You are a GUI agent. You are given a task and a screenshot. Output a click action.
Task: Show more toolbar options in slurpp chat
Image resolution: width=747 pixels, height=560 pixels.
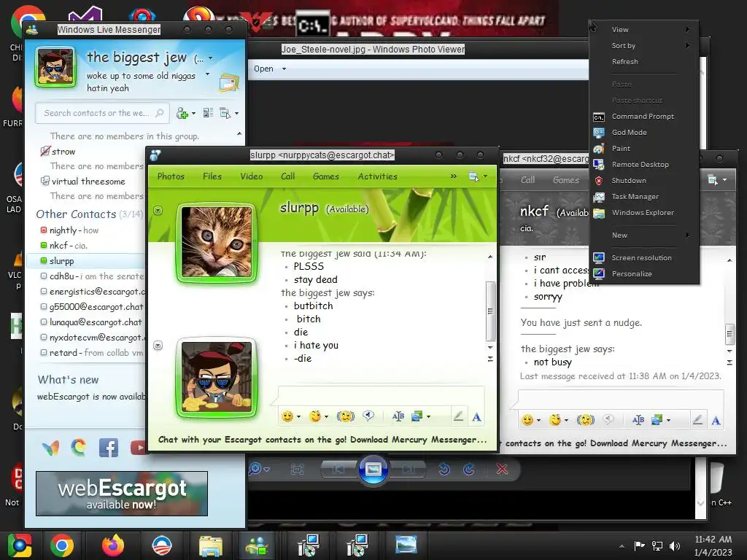[453, 176]
